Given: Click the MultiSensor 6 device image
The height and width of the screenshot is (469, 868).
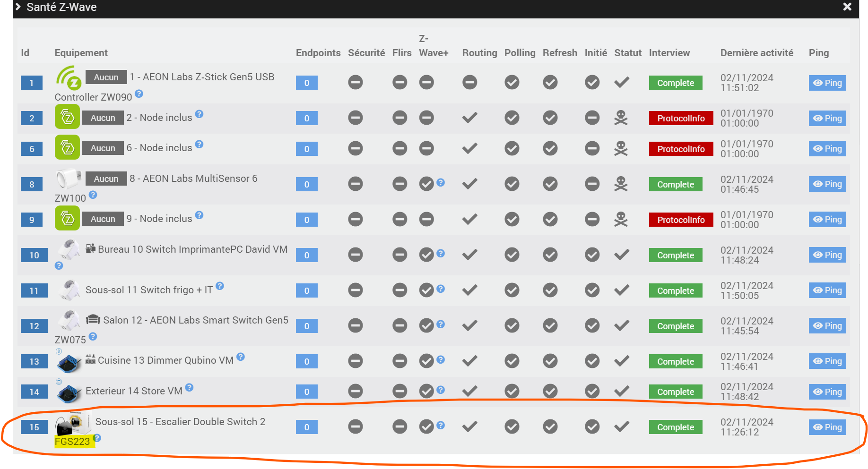Looking at the screenshot, I should (68, 179).
